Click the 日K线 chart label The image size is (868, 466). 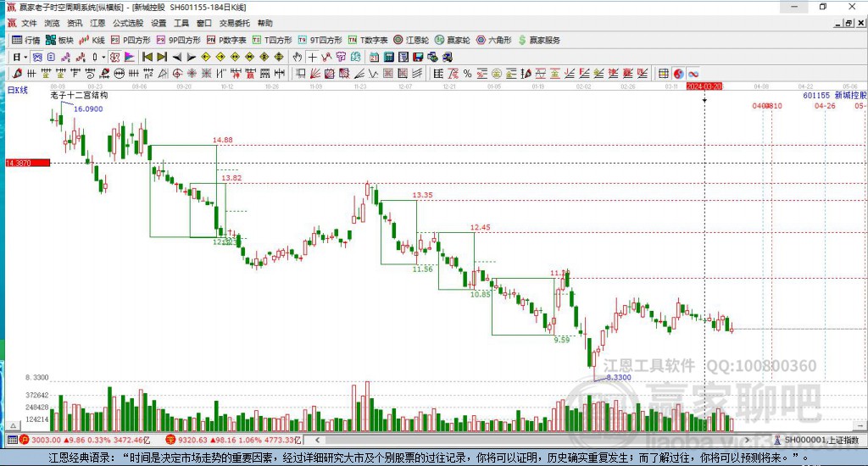tap(17, 90)
